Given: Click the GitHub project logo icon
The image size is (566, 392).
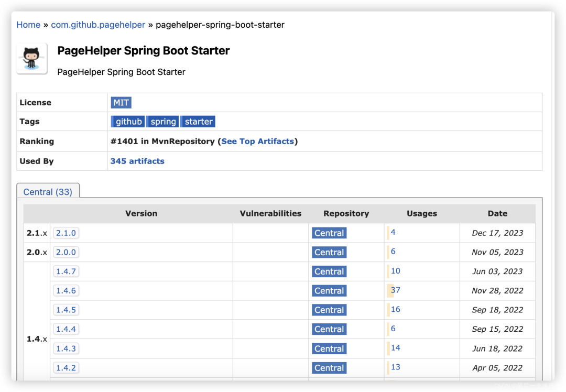Looking at the screenshot, I should tap(31, 58).
